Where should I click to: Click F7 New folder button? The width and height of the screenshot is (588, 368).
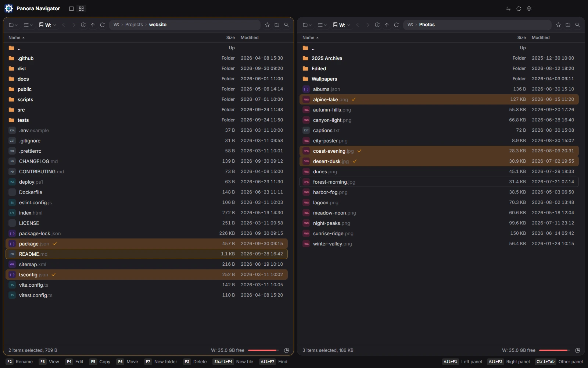[161, 362]
